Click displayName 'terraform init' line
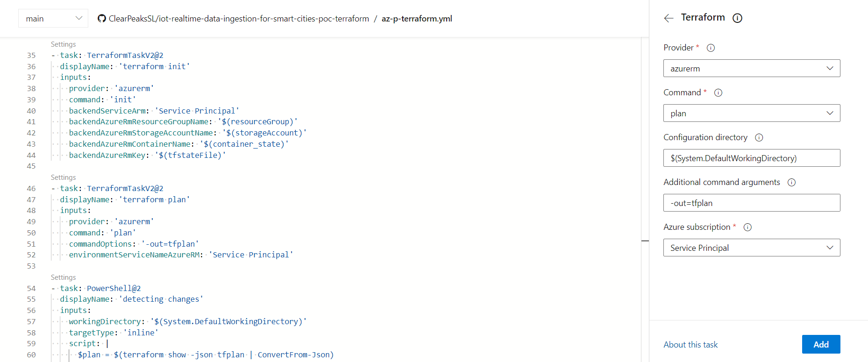The image size is (868, 362). [125, 66]
